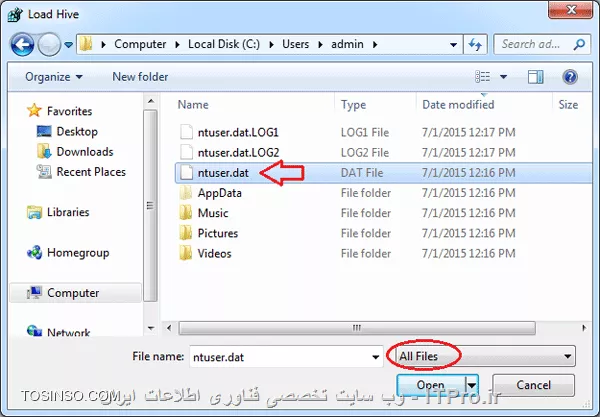Open view options dropdown arrow
The width and height of the screenshot is (600, 417).
(504, 77)
